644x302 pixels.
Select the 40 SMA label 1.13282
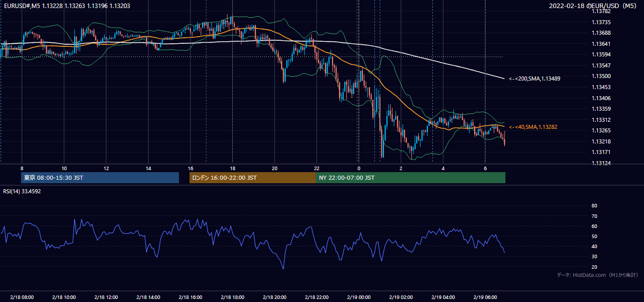(533, 127)
